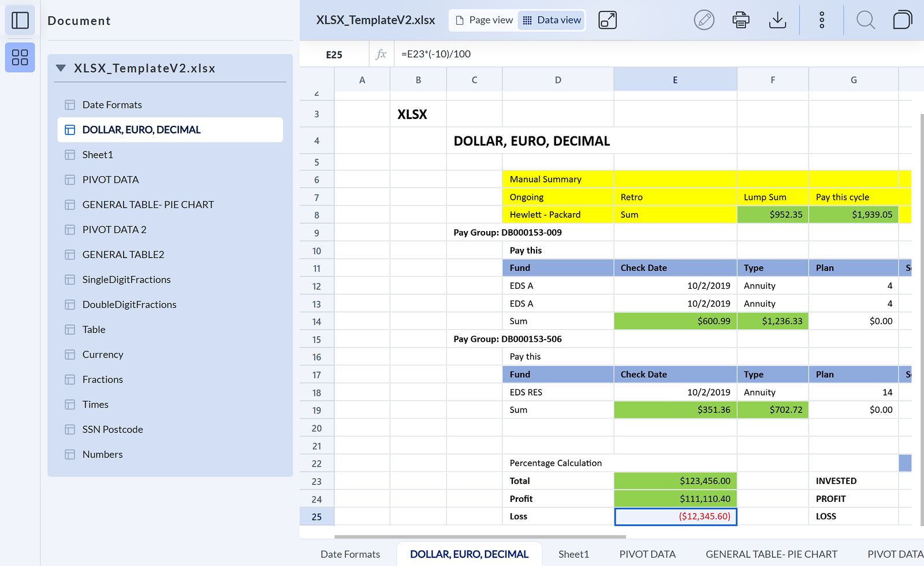924x566 pixels.
Task: Open the thumbnails grid view icon
Action: (x=20, y=57)
